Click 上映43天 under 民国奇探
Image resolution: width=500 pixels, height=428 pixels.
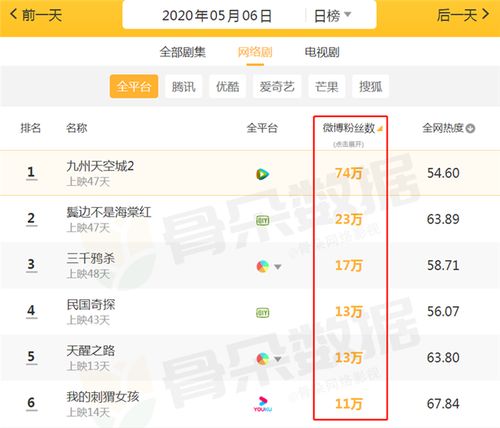(88, 320)
